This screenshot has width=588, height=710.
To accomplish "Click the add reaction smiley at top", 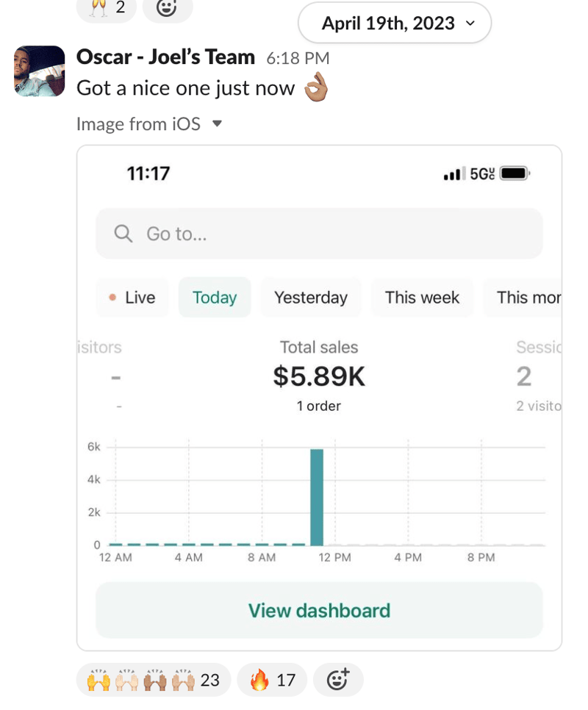I will (167, 8).
